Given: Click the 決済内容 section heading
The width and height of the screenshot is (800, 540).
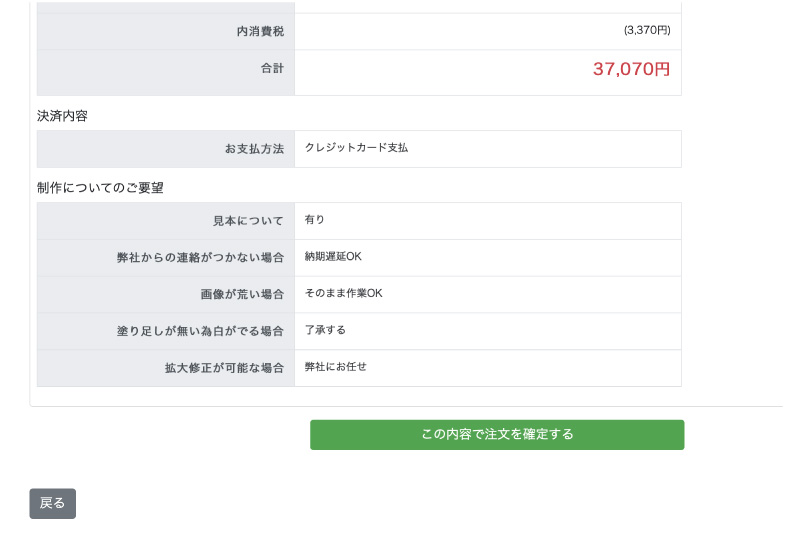Looking at the screenshot, I should 62,116.
